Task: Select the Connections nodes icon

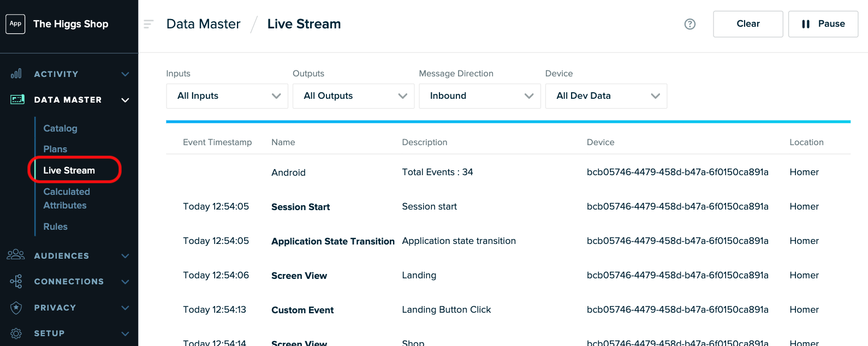Action: click(16, 281)
